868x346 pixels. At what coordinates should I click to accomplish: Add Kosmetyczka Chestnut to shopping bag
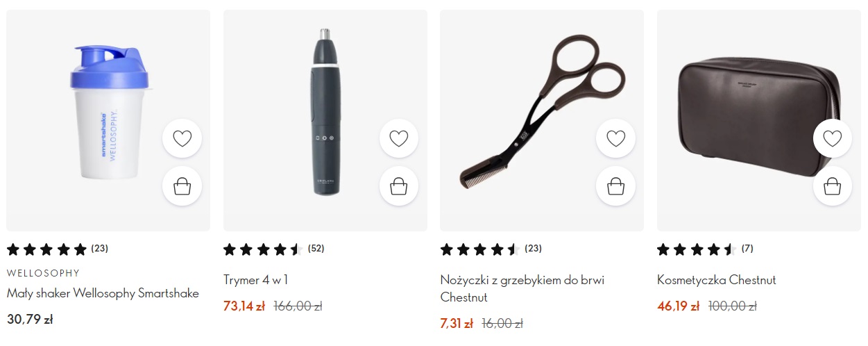(832, 186)
